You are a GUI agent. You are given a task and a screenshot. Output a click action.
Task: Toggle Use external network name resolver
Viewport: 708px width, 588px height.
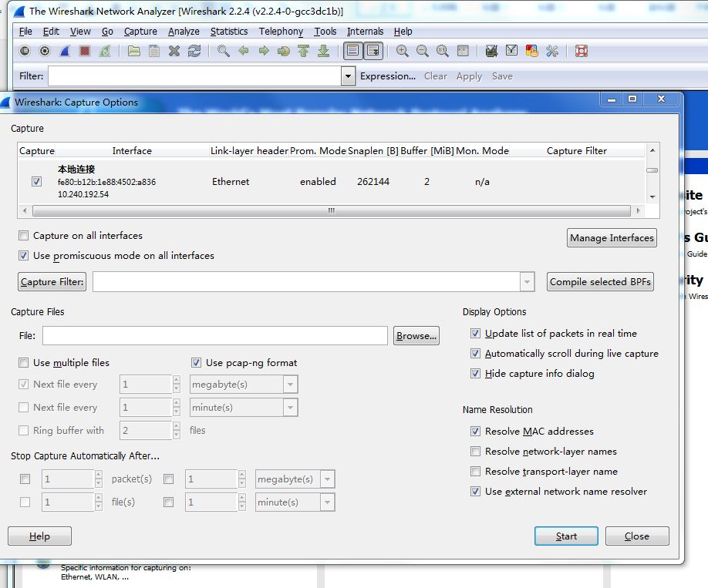(475, 492)
